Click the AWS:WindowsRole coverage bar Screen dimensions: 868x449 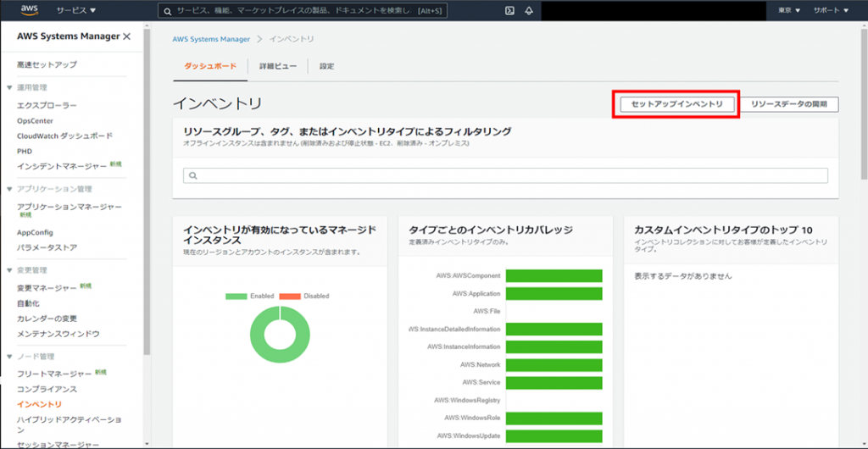pyautogui.click(x=554, y=418)
